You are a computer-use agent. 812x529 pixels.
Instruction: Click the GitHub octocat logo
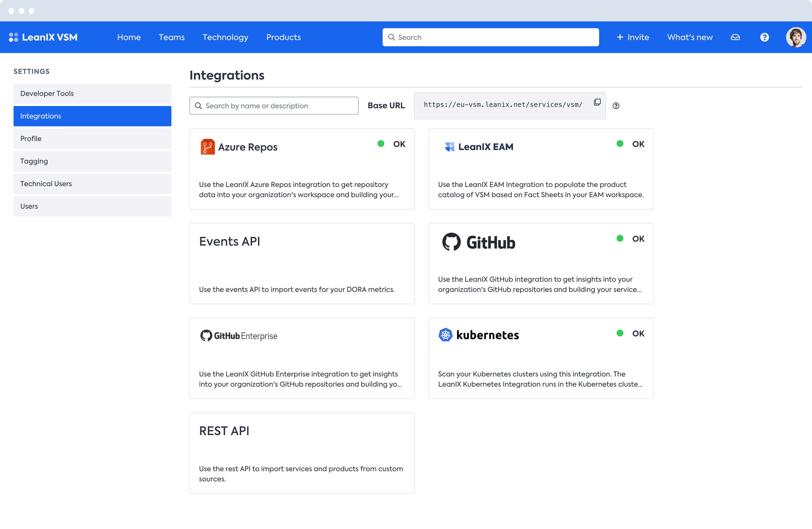451,242
